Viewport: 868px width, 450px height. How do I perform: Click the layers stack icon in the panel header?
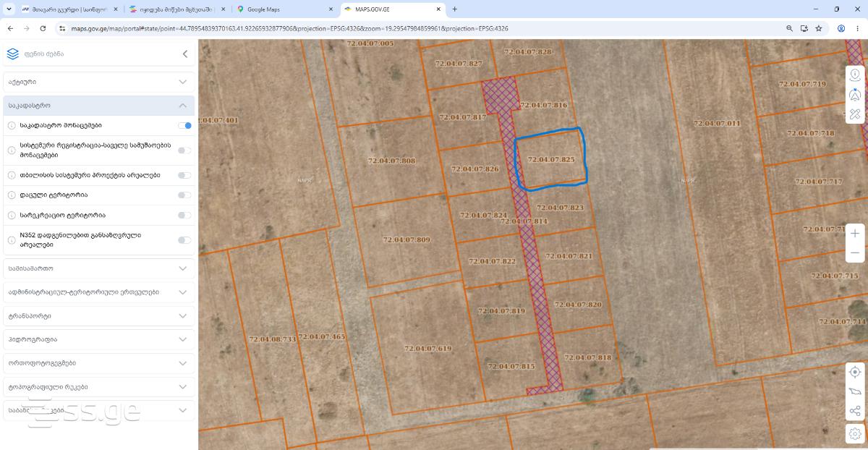pos(12,54)
